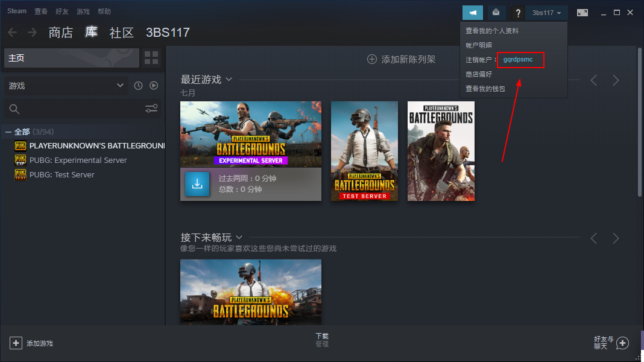Open the question mark help icon
The height and width of the screenshot is (362, 644).
(518, 13)
